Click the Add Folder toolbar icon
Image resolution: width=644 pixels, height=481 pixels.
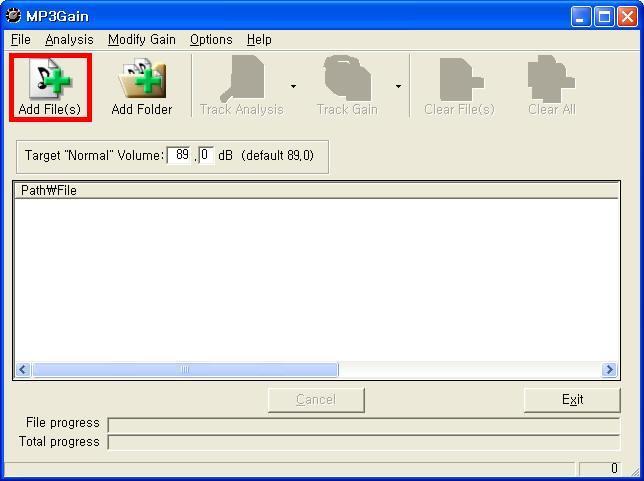point(142,79)
